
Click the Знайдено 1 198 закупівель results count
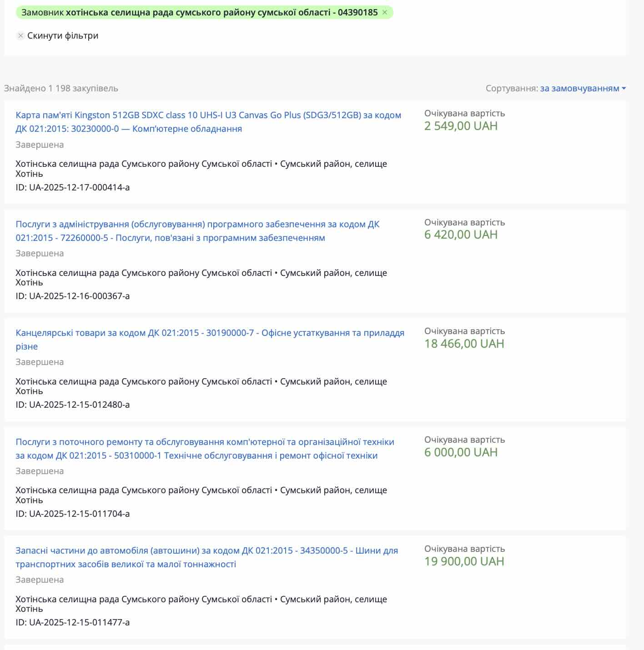click(x=61, y=88)
